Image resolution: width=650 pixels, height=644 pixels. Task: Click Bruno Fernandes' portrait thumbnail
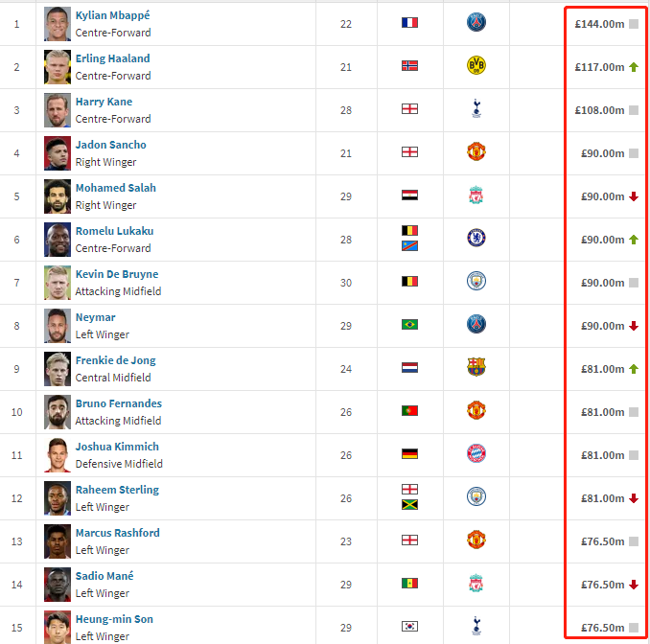58,412
